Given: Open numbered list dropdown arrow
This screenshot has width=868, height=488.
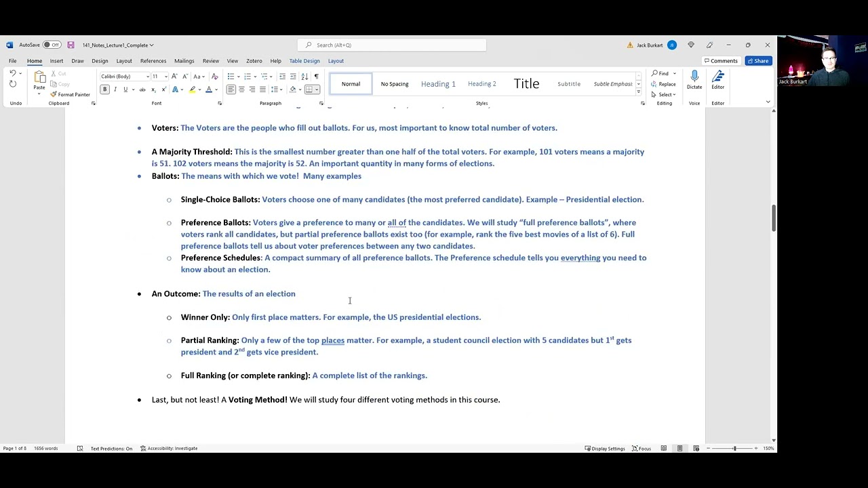Looking at the screenshot, I should point(255,77).
